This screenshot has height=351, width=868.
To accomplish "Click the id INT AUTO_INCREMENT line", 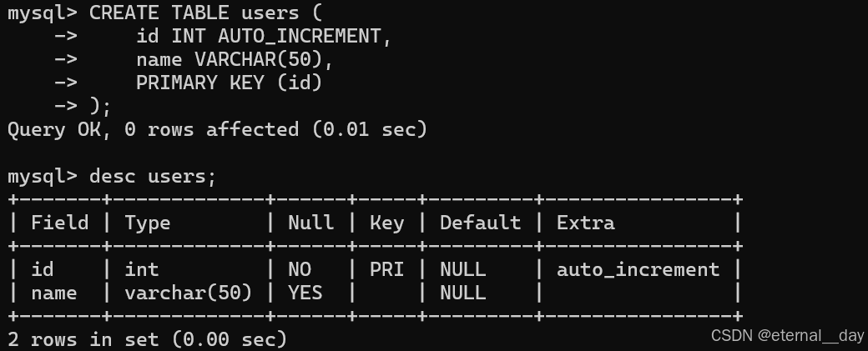I will coord(264,37).
